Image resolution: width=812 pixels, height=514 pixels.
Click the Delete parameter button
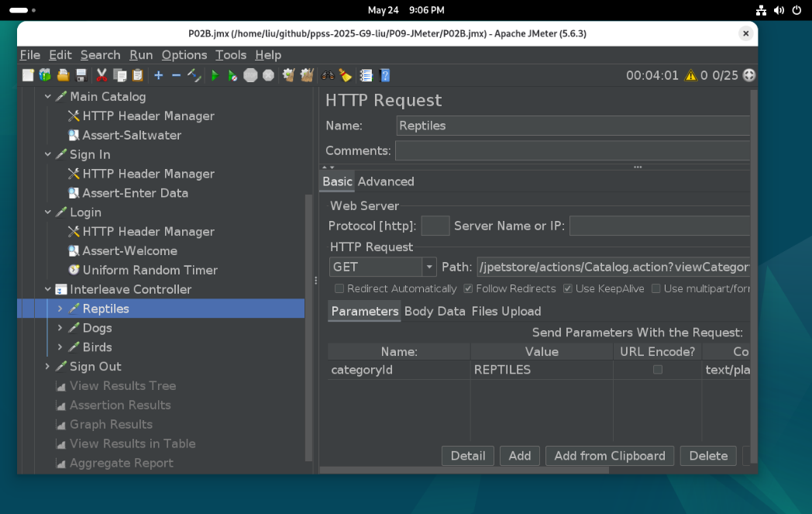click(708, 456)
